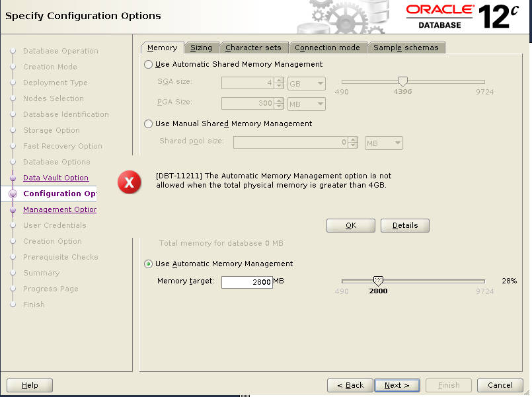Open the Data Vault Option link

pos(56,178)
